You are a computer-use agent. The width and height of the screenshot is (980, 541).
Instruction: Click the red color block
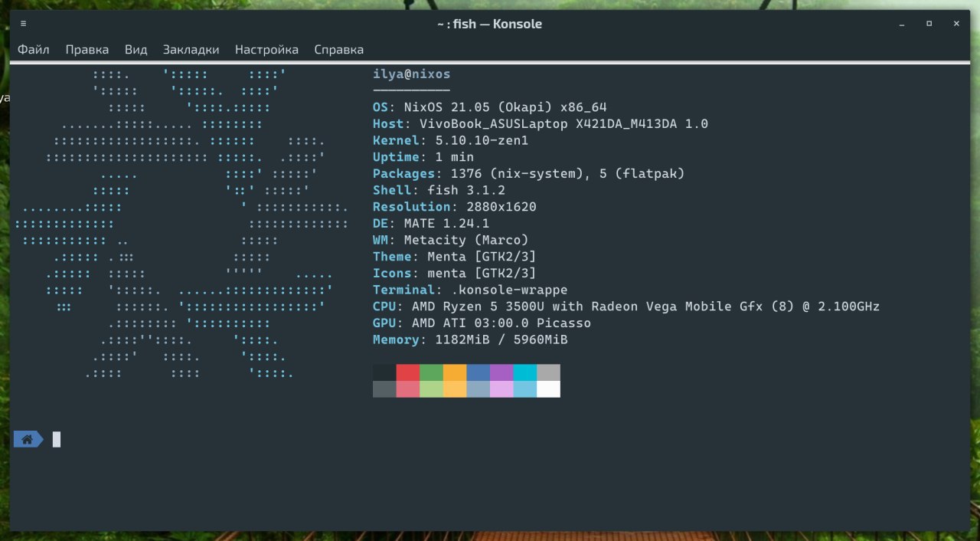[x=408, y=372]
